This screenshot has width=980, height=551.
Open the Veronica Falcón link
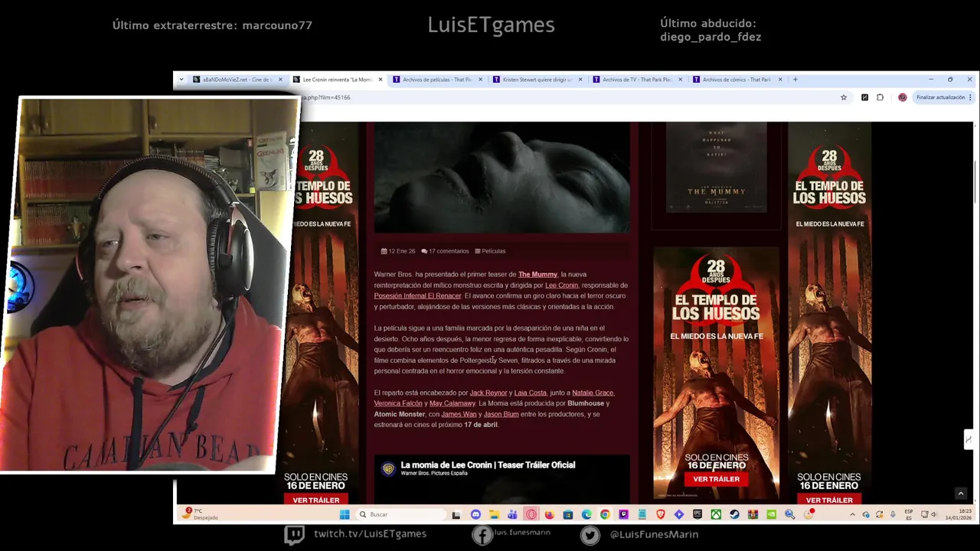tap(398, 403)
